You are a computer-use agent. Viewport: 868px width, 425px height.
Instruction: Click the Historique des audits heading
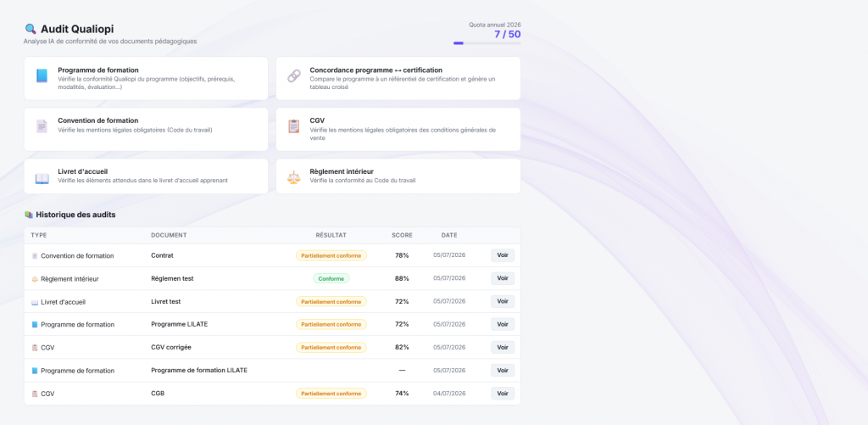(75, 215)
